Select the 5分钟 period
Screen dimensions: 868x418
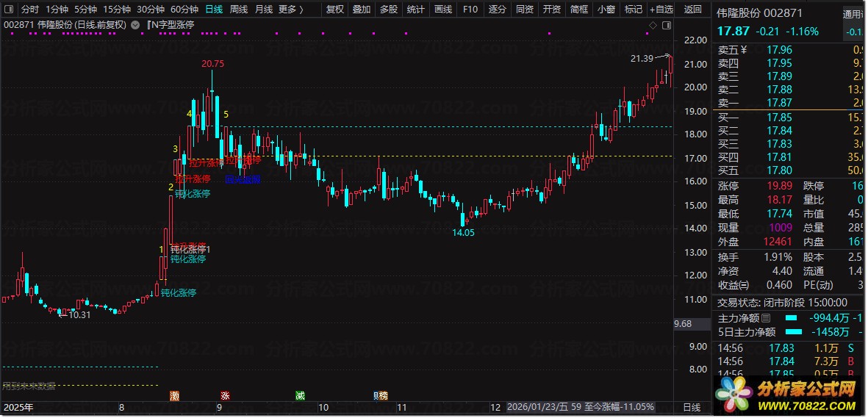pos(85,10)
